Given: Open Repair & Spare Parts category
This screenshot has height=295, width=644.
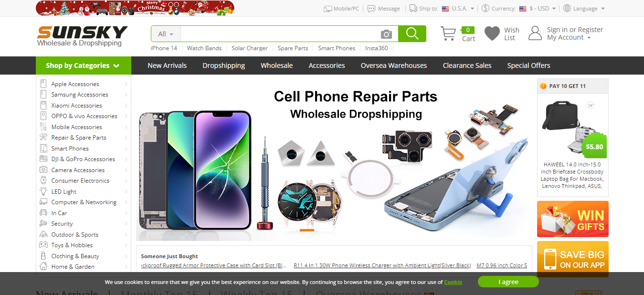Looking at the screenshot, I should coord(79,138).
